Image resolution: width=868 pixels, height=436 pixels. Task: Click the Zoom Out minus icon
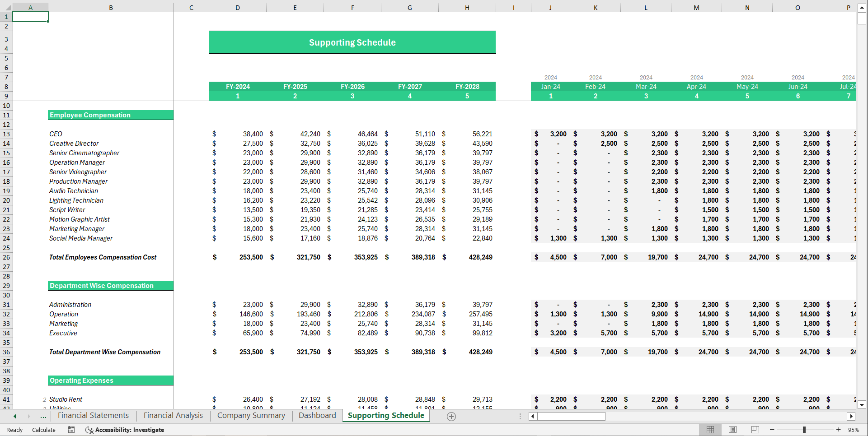click(x=771, y=430)
